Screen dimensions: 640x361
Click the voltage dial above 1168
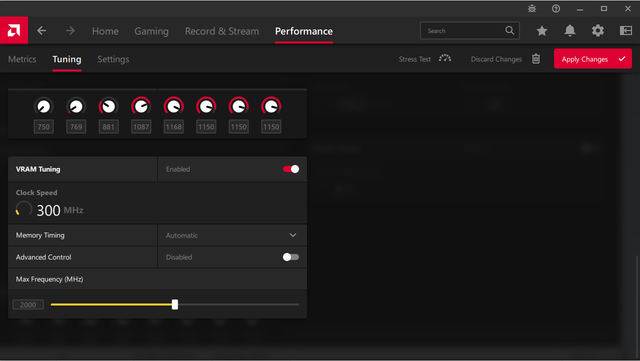[173, 107]
